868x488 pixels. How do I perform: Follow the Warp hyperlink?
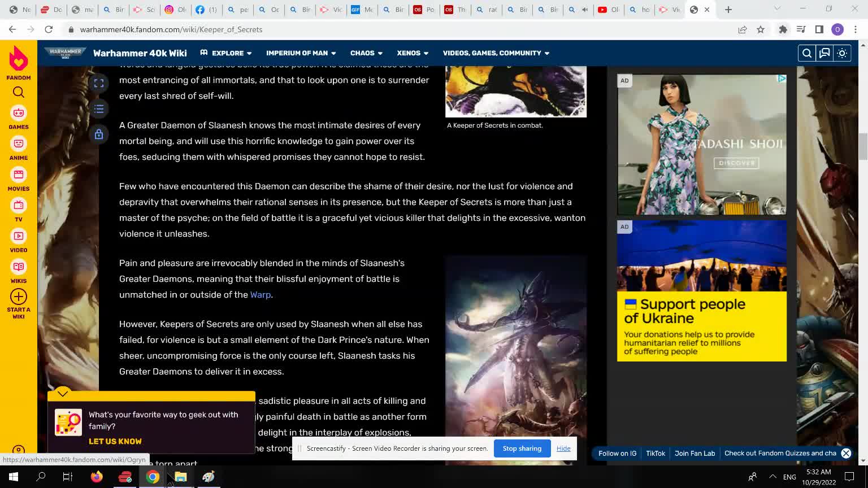[x=261, y=295]
